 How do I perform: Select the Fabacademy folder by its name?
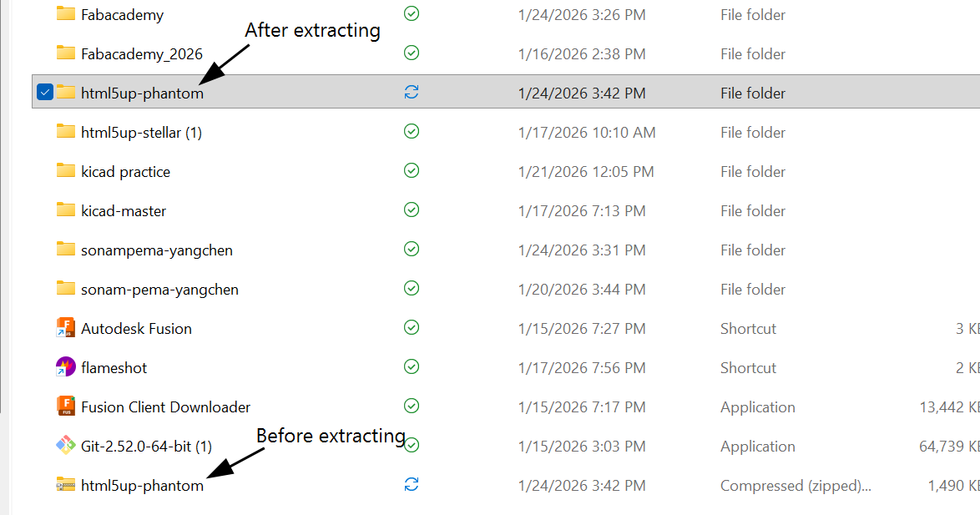tap(121, 13)
